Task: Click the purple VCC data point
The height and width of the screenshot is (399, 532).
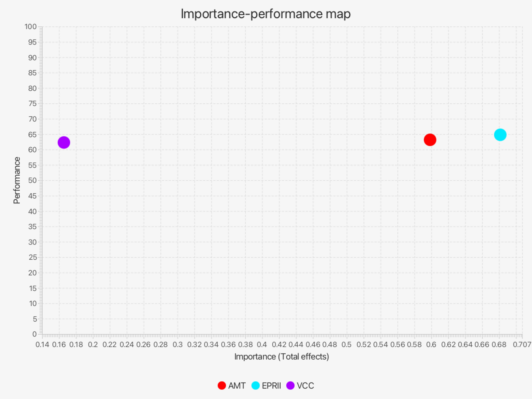Action: click(x=64, y=143)
